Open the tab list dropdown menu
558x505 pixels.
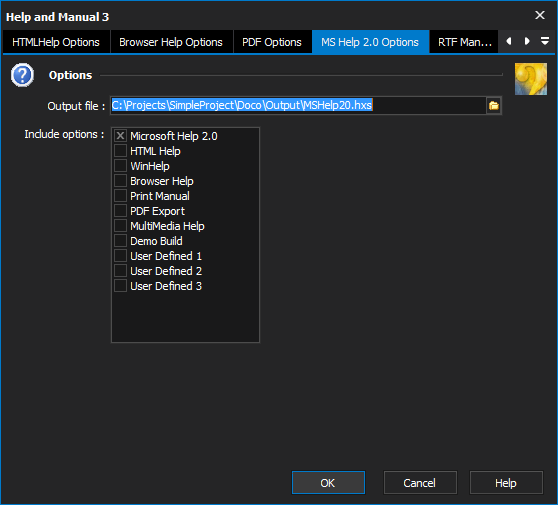pyautogui.click(x=545, y=41)
